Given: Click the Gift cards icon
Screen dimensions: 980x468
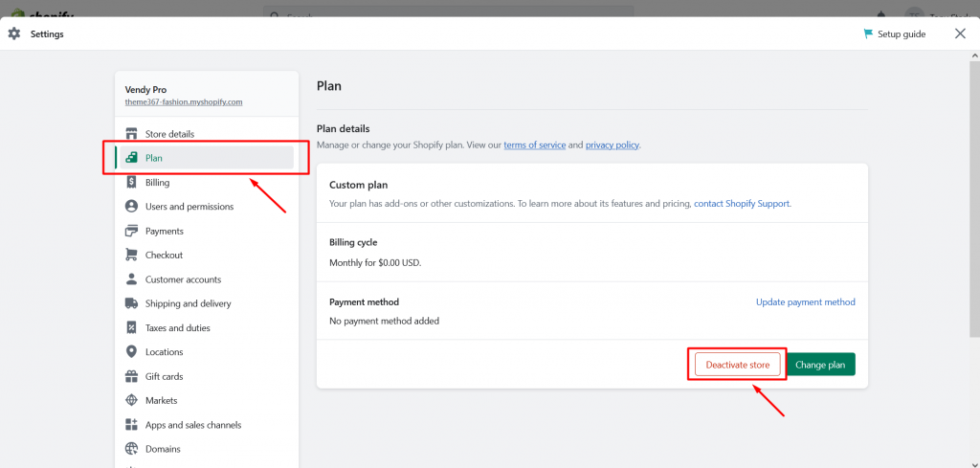Looking at the screenshot, I should coord(131,376).
